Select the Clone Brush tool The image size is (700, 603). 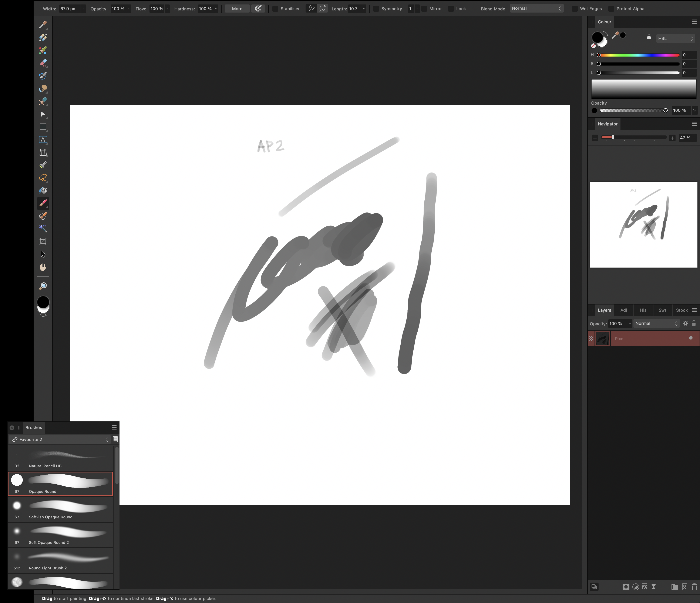tap(43, 101)
